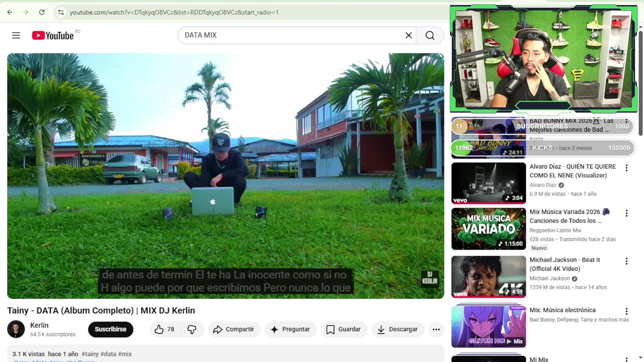This screenshot has width=644, height=362.
Task: Open options menu for Alvaro Diaz video
Action: coord(626,168)
